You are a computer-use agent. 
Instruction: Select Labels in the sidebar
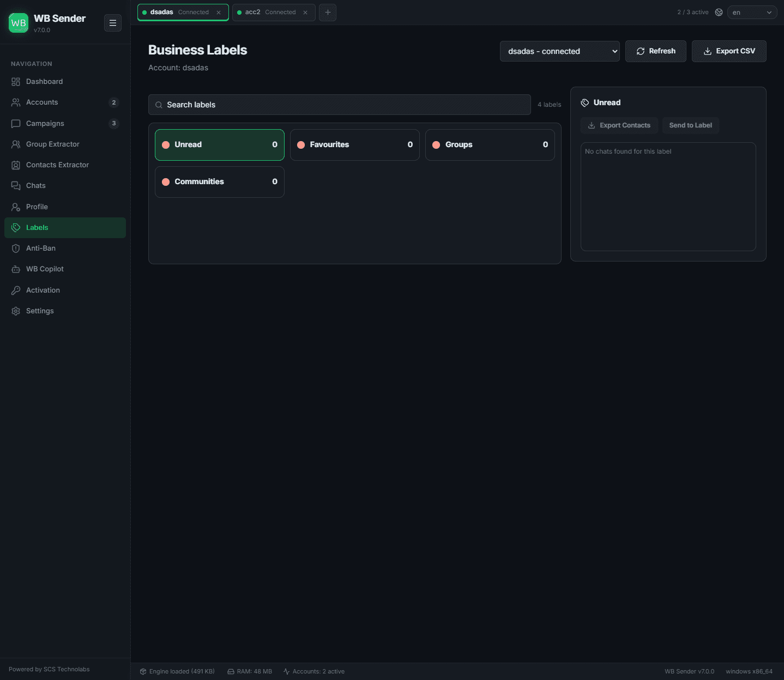(65, 228)
